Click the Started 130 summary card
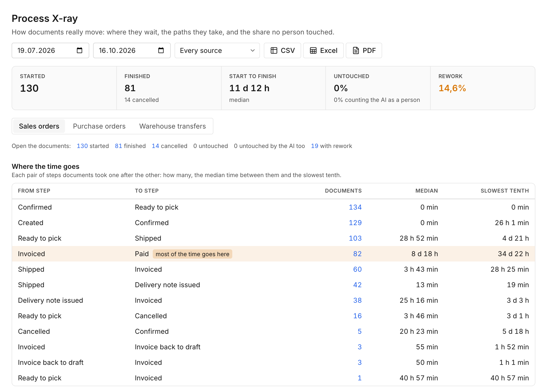 click(x=64, y=88)
